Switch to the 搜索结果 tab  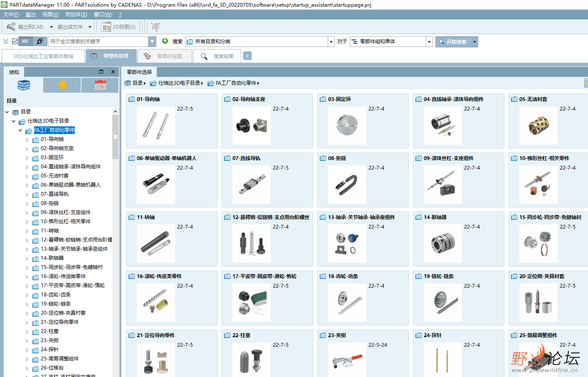tap(217, 56)
